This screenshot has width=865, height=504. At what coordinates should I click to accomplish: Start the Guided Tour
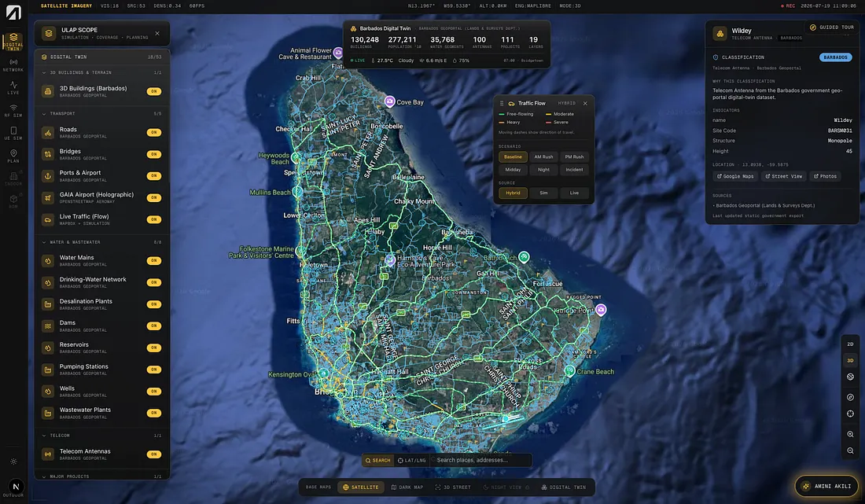(x=832, y=27)
